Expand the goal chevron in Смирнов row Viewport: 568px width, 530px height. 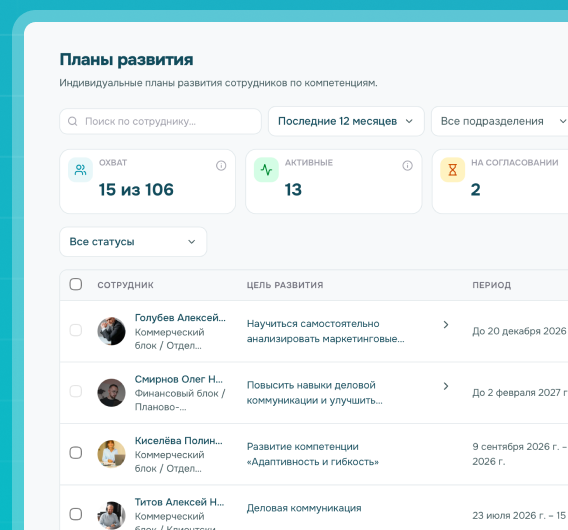pyautogui.click(x=446, y=386)
